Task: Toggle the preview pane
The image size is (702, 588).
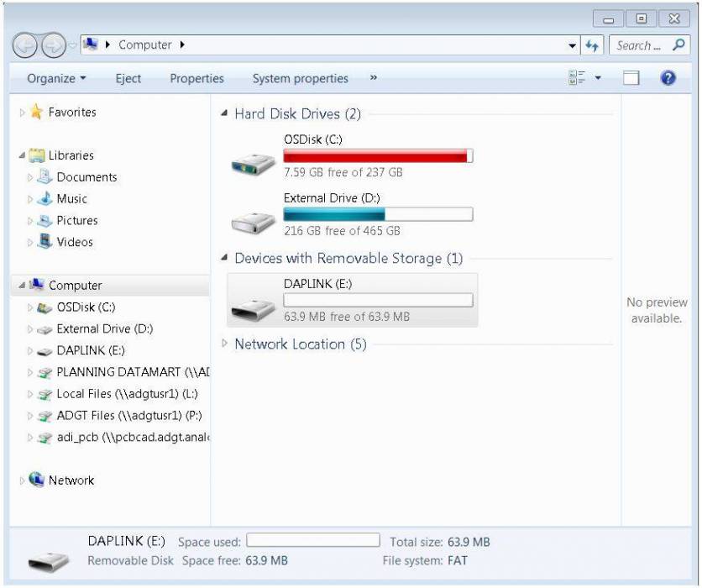Action: tap(631, 78)
